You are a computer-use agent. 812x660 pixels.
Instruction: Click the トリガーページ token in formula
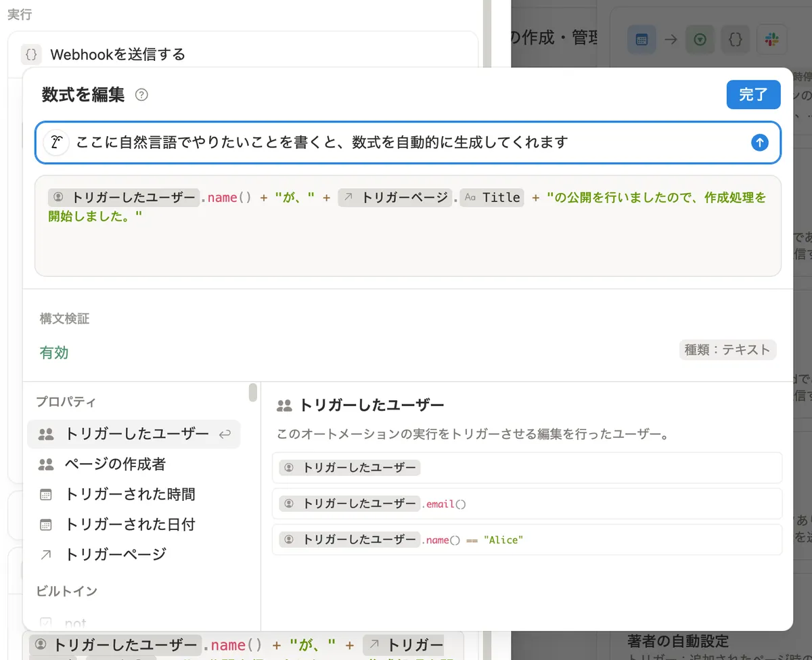[394, 198]
